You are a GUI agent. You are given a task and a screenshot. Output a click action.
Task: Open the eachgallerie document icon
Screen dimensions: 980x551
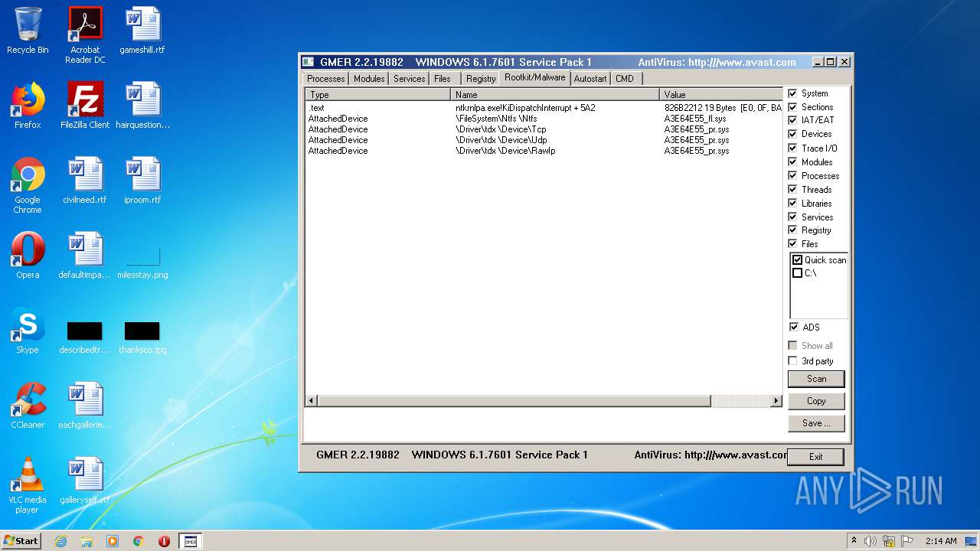tap(85, 406)
